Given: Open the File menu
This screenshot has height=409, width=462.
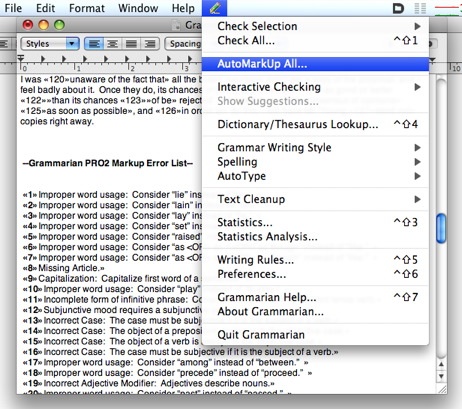Looking at the screenshot, I should [x=13, y=8].
